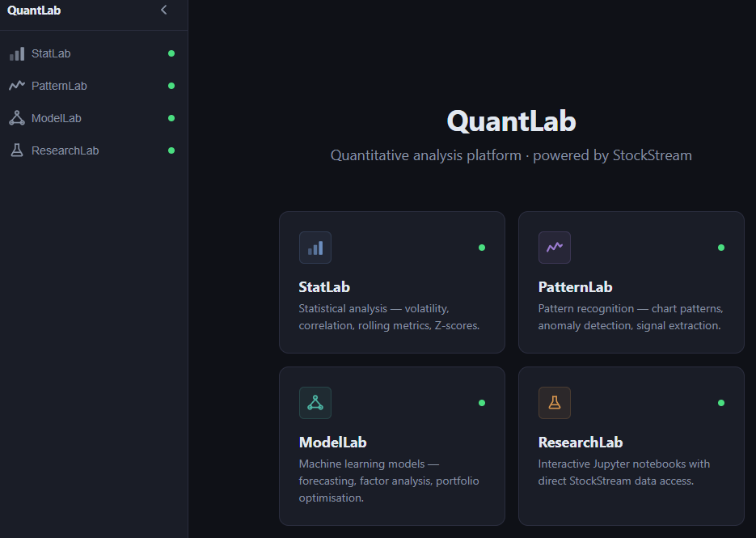Click the ModelLab network node sidebar icon
Image resolution: width=756 pixels, height=538 pixels.
pyautogui.click(x=16, y=118)
